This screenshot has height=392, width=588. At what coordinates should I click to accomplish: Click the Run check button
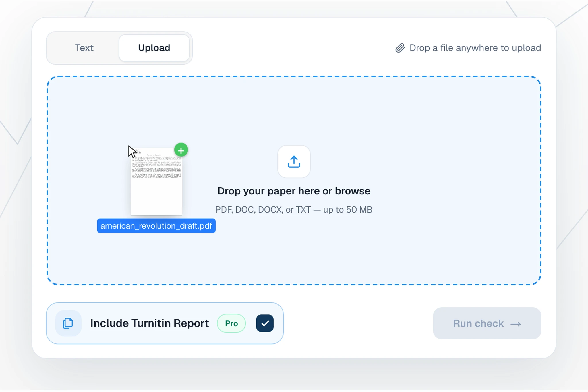(487, 323)
